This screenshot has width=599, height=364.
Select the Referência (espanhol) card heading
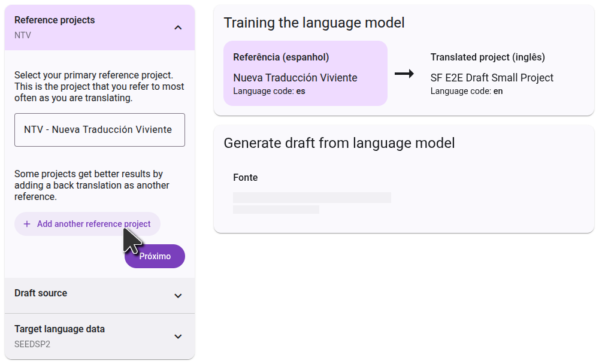point(281,57)
